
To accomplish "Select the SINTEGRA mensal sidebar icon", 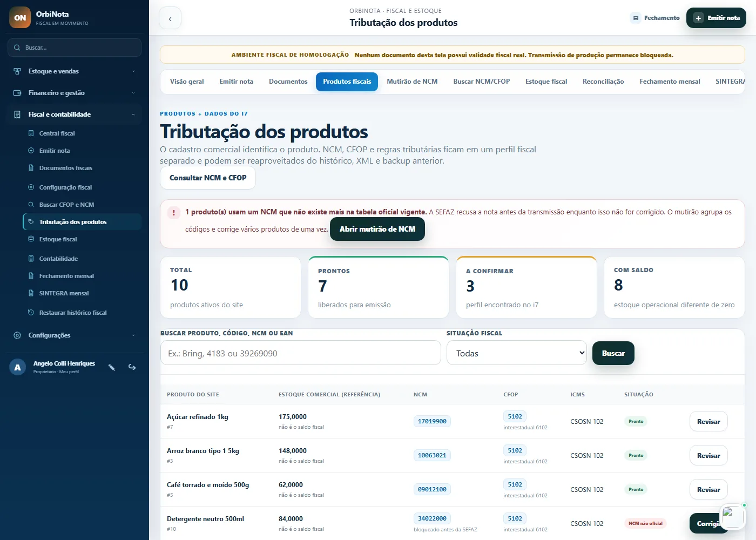I will click(31, 293).
